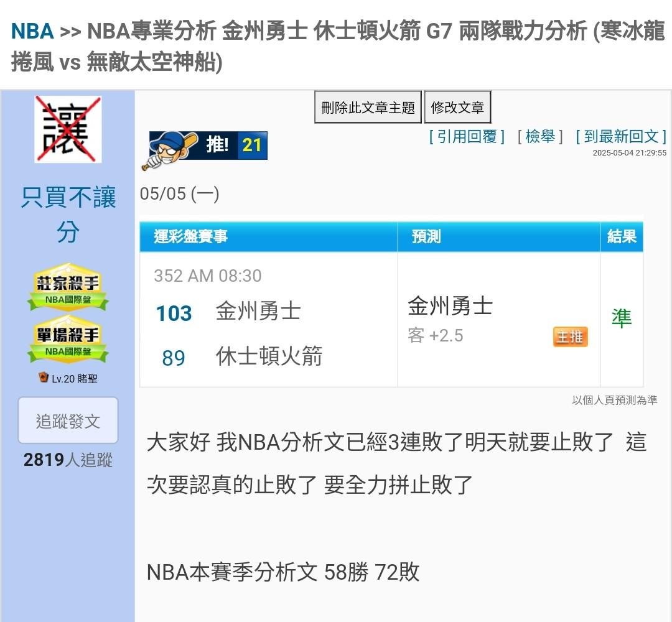Viewport: 672px width, 622px height.
Task: Click the 運彩盤賽事 column header
Action: (191, 236)
